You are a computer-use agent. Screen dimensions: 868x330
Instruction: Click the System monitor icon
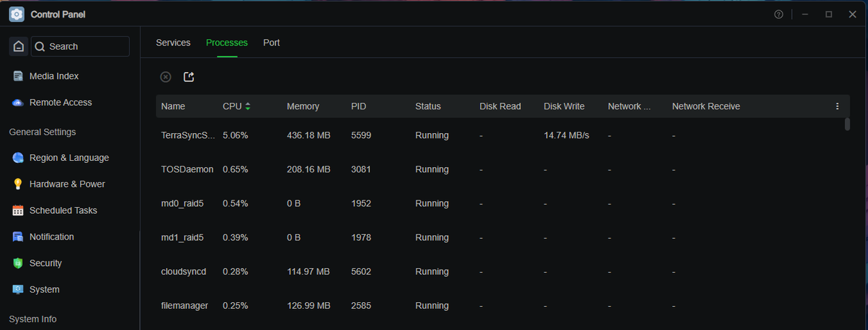[18, 289]
